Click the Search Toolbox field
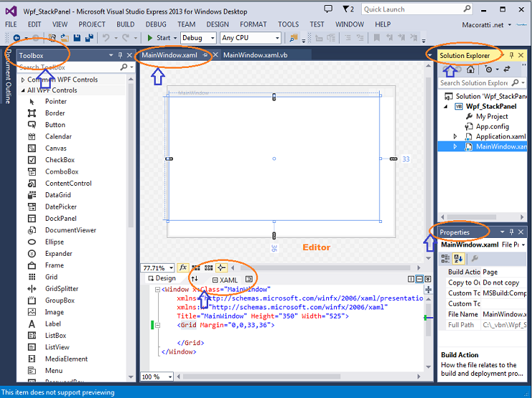 click(x=77, y=67)
